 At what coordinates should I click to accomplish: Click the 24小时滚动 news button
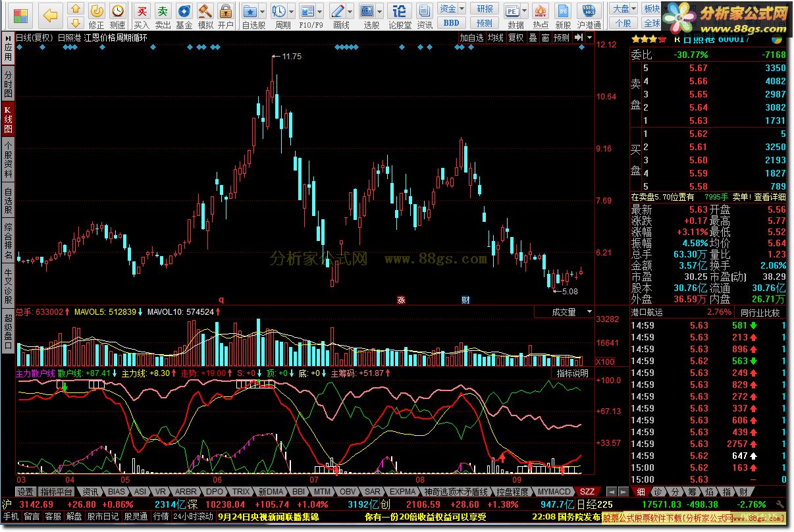point(193,517)
